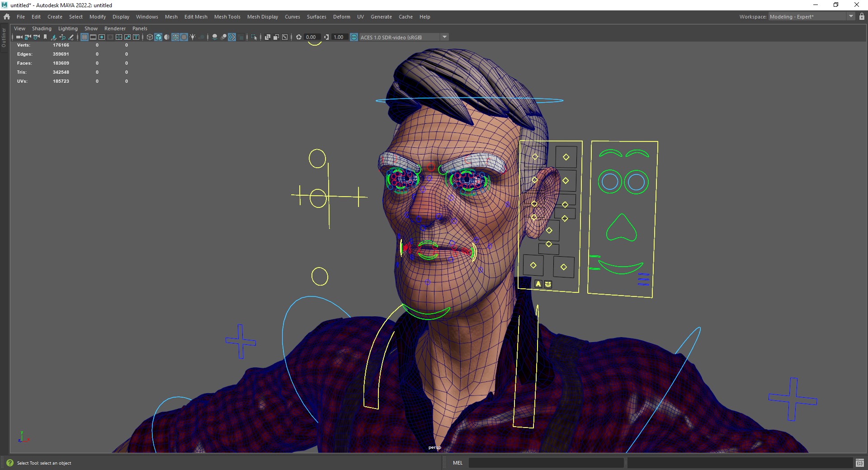The width and height of the screenshot is (868, 470).
Task: Click Use Default Material sphere icon
Action: (x=167, y=37)
